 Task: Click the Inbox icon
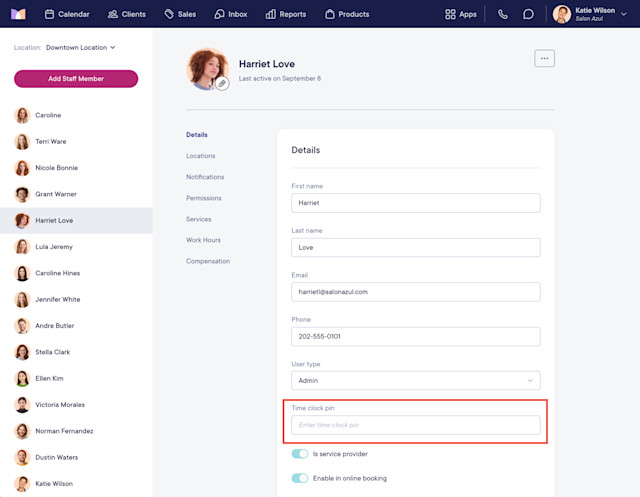[x=219, y=14]
